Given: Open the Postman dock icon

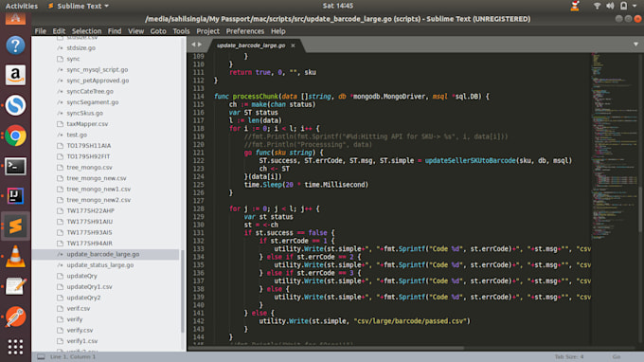Looking at the screenshot, I should pos(15,317).
